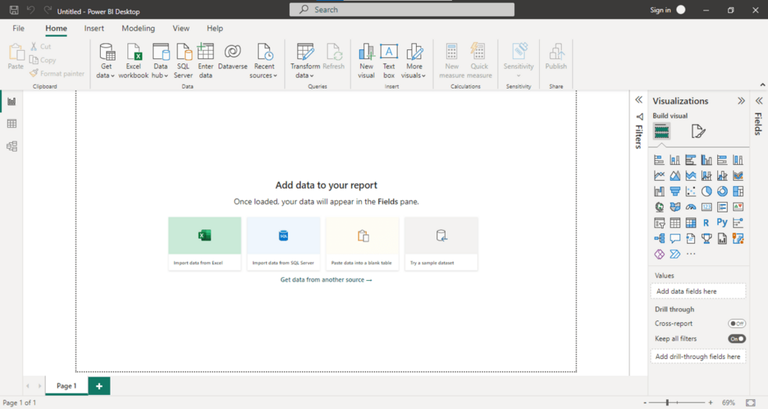Open the Modeling ribbon tab
768x409 pixels.
[x=138, y=28]
